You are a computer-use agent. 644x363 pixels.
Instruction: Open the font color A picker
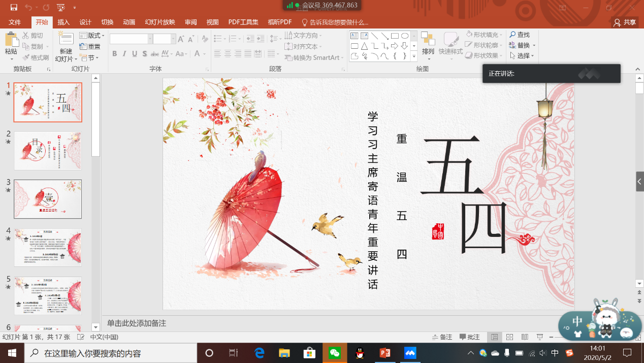(197, 54)
